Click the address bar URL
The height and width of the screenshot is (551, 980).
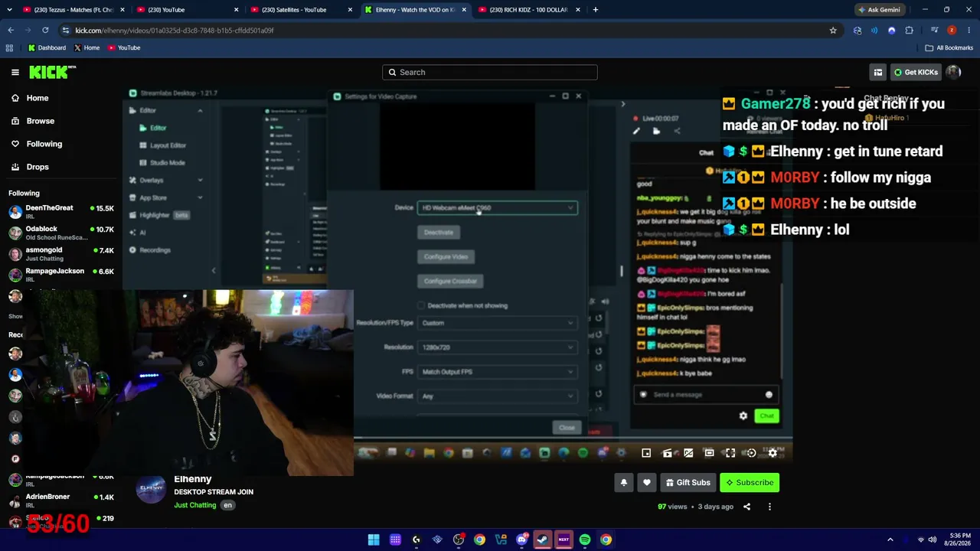coord(175,31)
